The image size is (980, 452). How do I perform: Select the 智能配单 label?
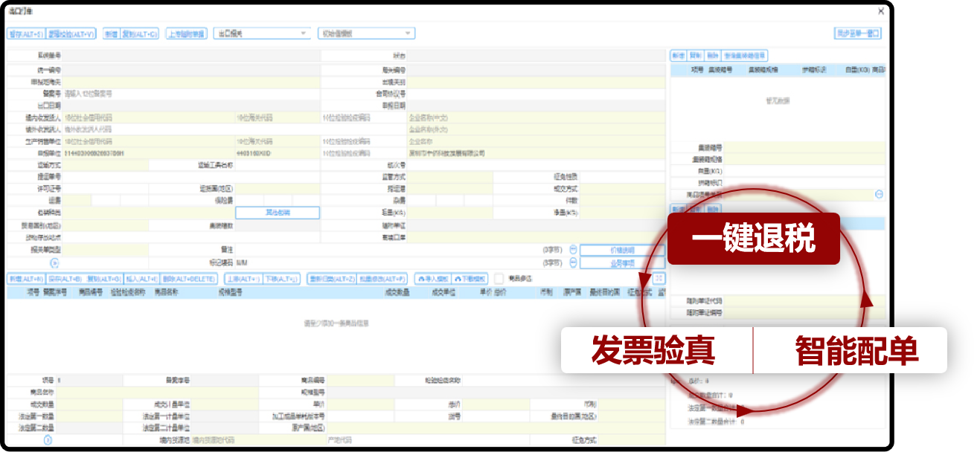tap(856, 350)
